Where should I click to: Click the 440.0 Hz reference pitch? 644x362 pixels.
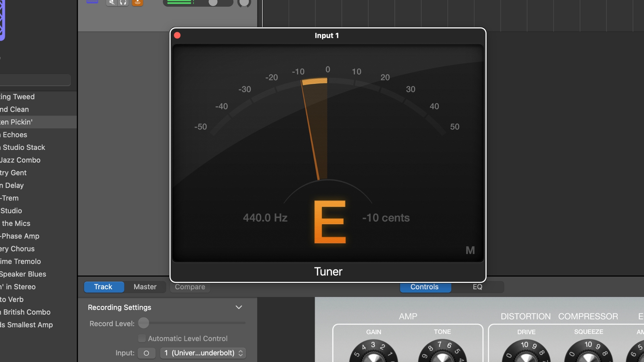click(265, 218)
